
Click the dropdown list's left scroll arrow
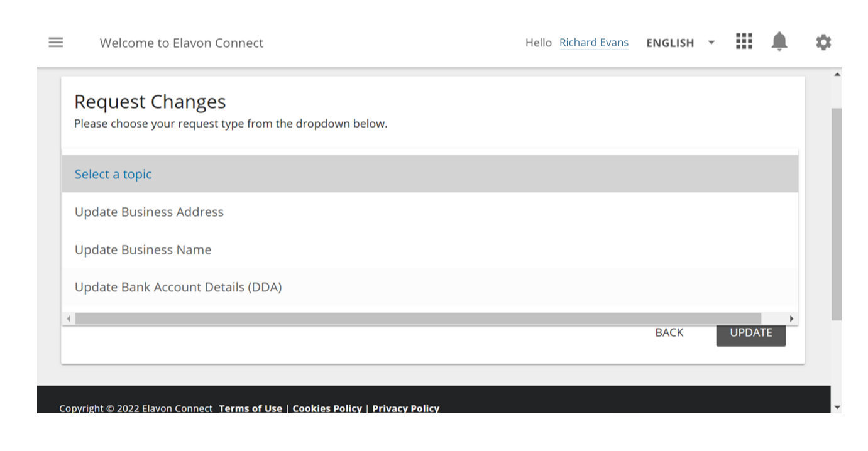coord(68,318)
